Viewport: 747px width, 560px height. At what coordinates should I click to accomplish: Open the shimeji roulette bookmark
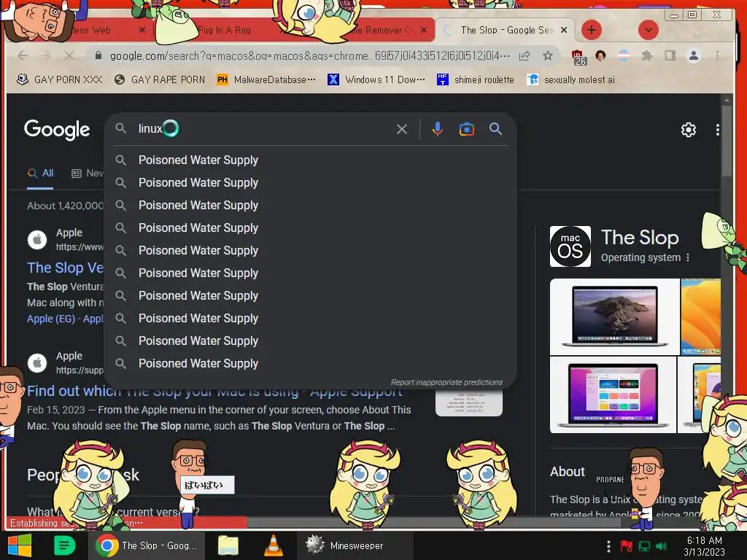[476, 79]
